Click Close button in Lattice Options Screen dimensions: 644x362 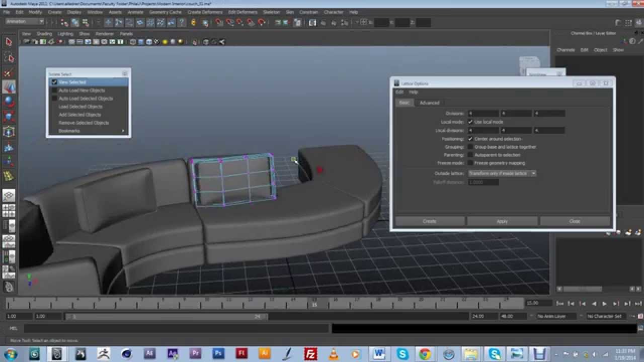[575, 221]
